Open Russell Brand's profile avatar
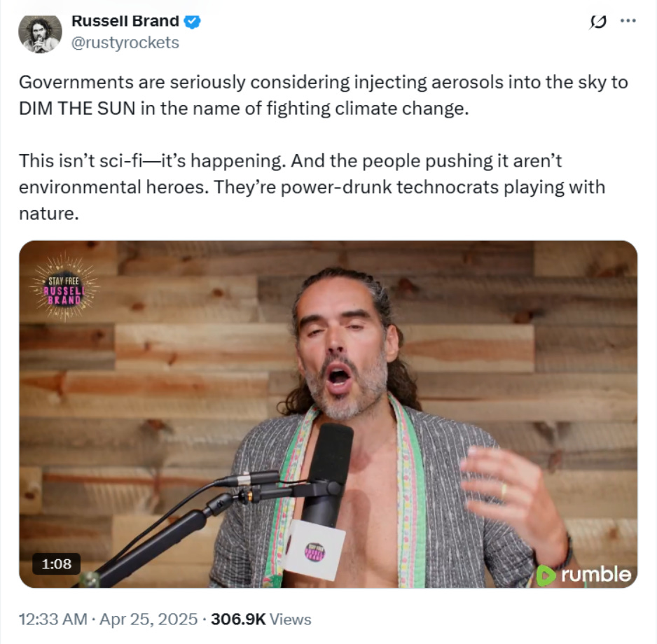 click(x=40, y=33)
